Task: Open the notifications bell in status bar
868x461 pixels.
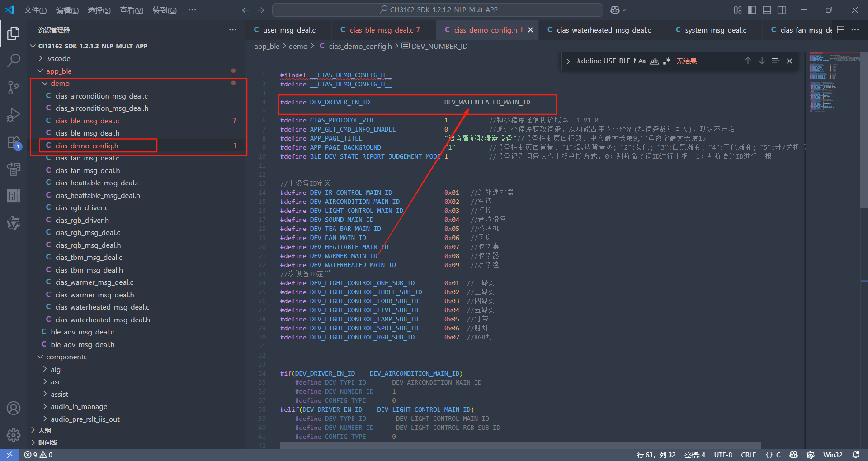Action: coord(855,455)
